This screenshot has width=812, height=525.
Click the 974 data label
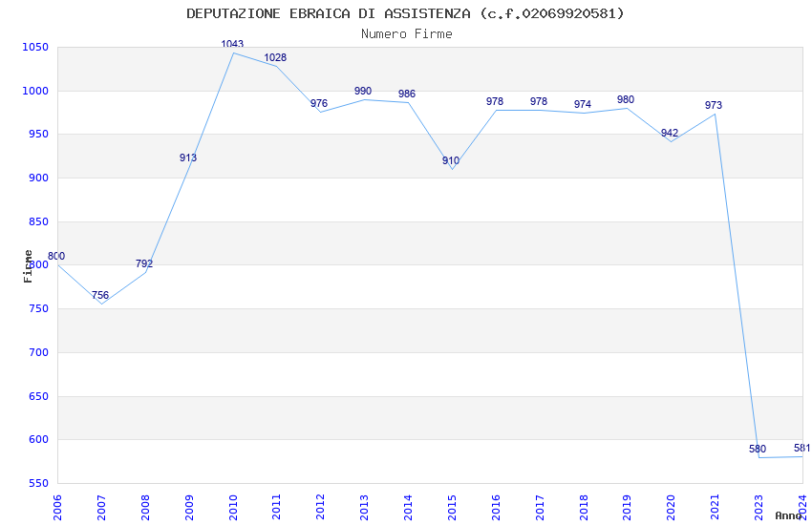click(x=582, y=104)
